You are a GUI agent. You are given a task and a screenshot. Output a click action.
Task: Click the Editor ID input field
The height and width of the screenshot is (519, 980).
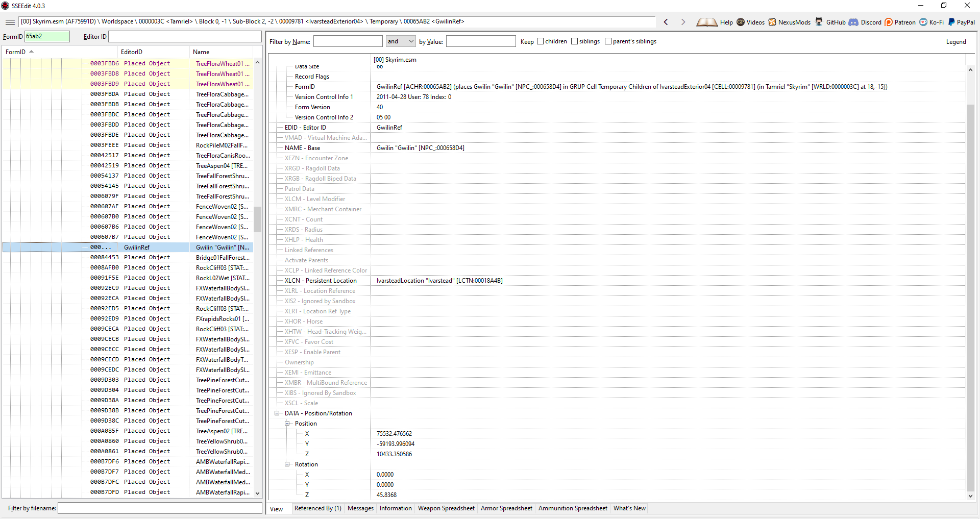(185, 36)
